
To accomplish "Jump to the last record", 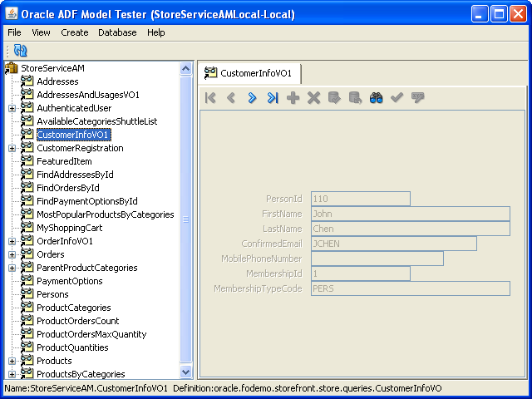I will coord(273,98).
